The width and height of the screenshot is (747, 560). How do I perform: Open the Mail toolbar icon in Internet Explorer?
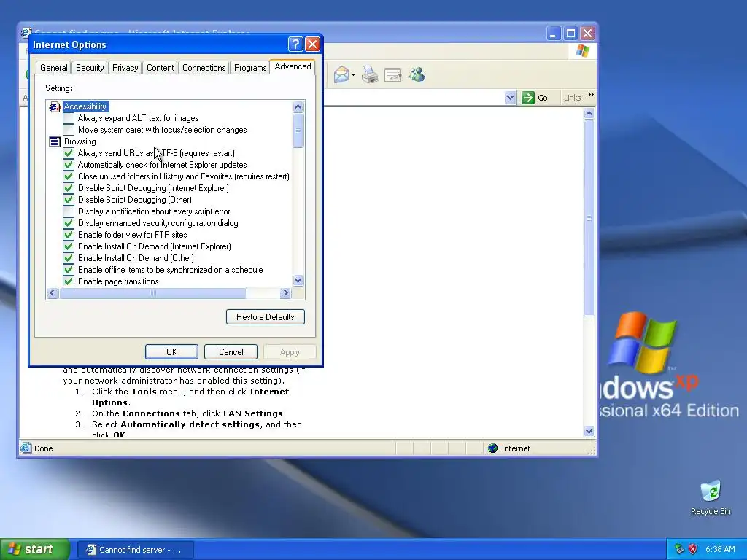point(341,75)
